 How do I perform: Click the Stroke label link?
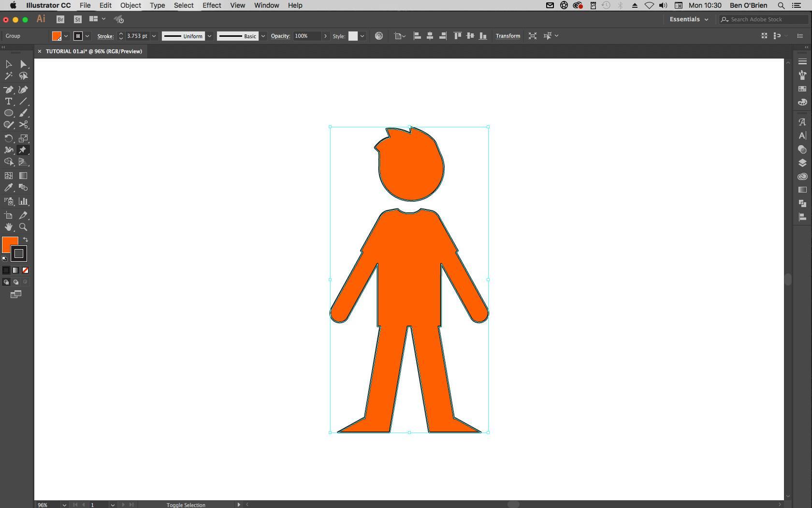(x=105, y=36)
